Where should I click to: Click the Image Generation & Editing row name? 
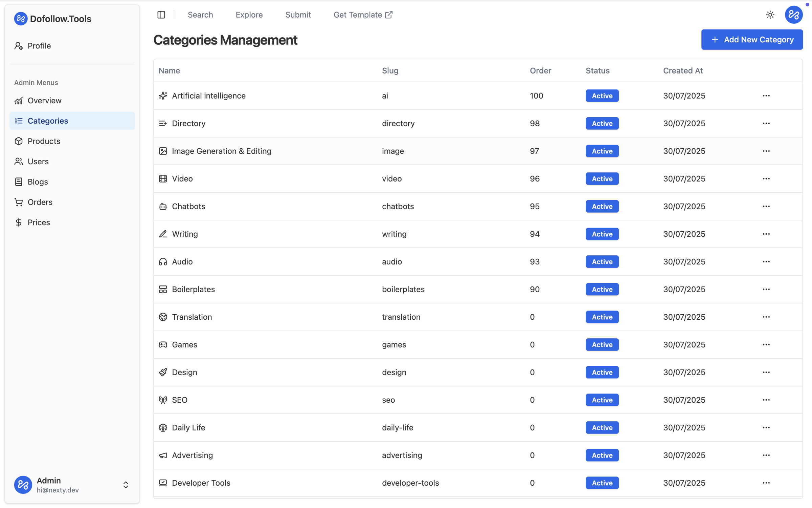[x=221, y=151]
